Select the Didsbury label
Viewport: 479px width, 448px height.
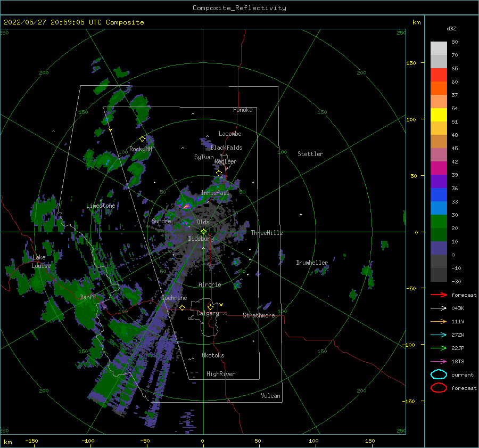click(201, 239)
